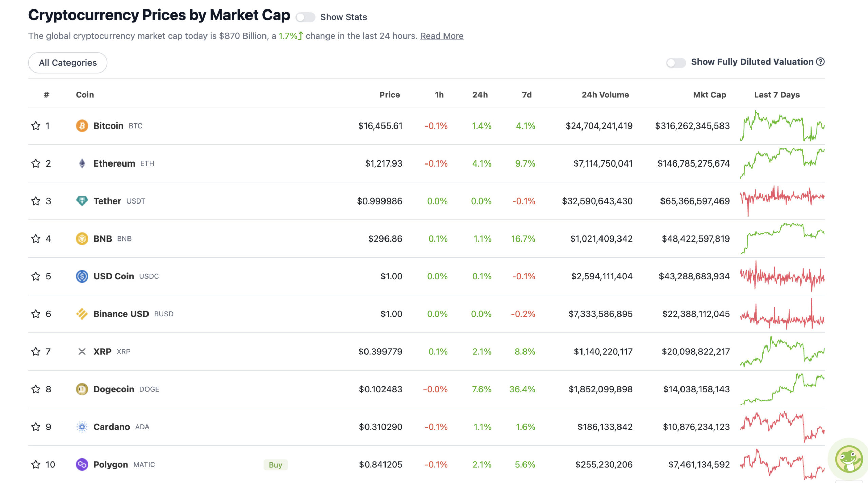Image resolution: width=868 pixels, height=483 pixels.
Task: Select XRP price $0.399779
Action: (380, 352)
